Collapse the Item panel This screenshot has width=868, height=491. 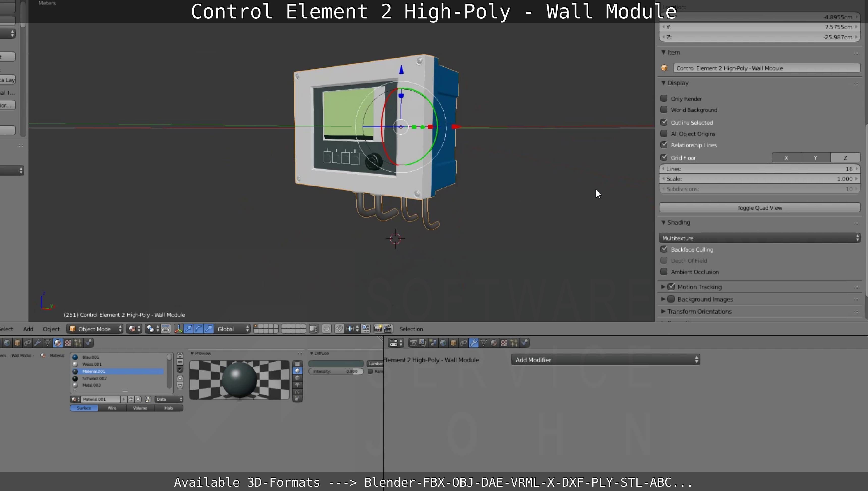click(663, 52)
